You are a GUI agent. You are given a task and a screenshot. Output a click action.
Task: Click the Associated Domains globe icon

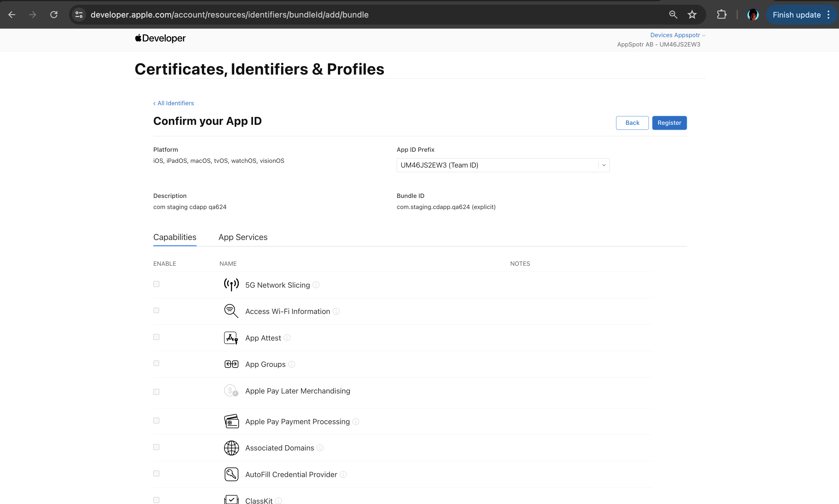click(x=231, y=448)
